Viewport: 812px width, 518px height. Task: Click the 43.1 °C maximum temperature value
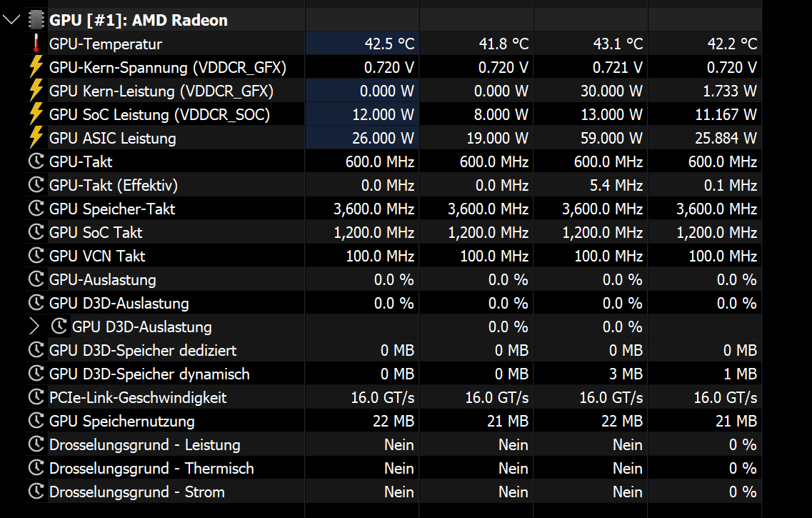618,44
